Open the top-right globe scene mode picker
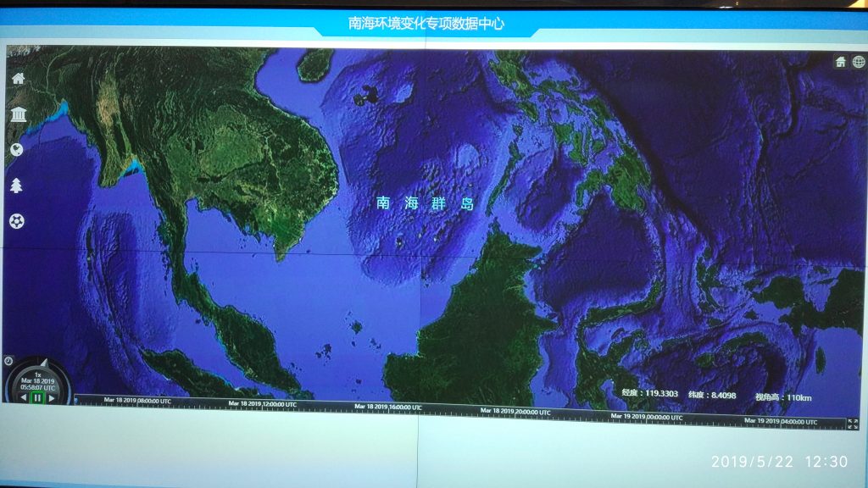868x488 pixels. (859, 62)
